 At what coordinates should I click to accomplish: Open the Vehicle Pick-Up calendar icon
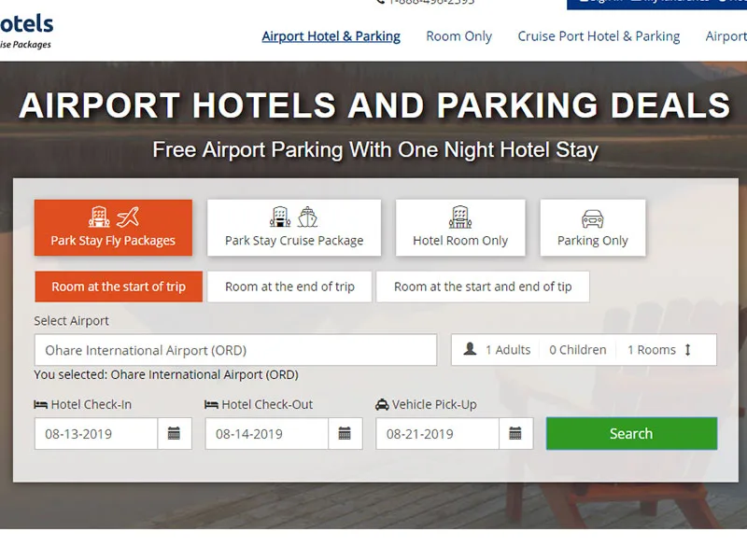[515, 433]
